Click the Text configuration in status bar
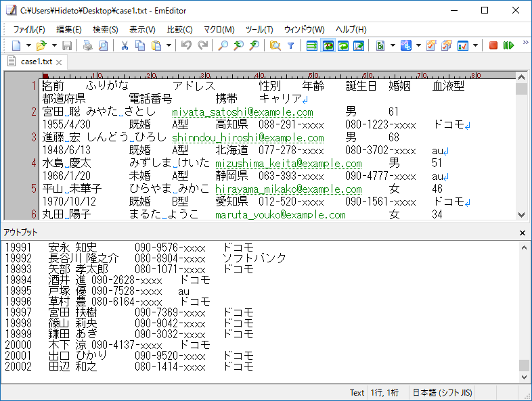Viewport: 532px width, 401px height. (x=357, y=393)
